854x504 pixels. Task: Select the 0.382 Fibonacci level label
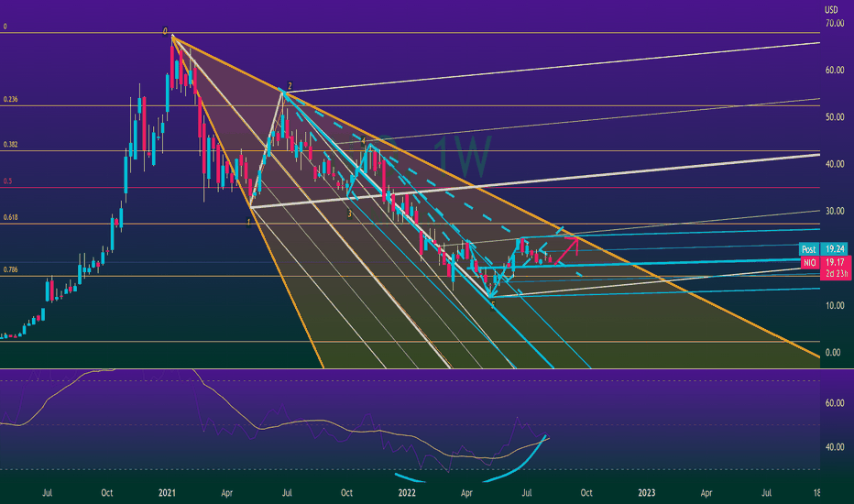pos(10,145)
